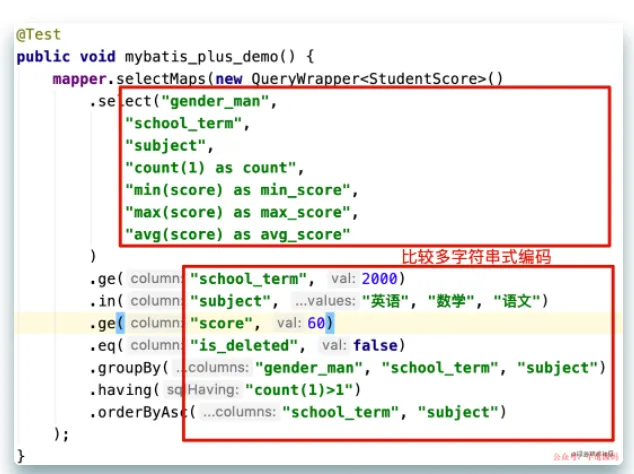Click "school_term" in the orderByAsc line
Viewport: 634px width, 474px height.
340,413
